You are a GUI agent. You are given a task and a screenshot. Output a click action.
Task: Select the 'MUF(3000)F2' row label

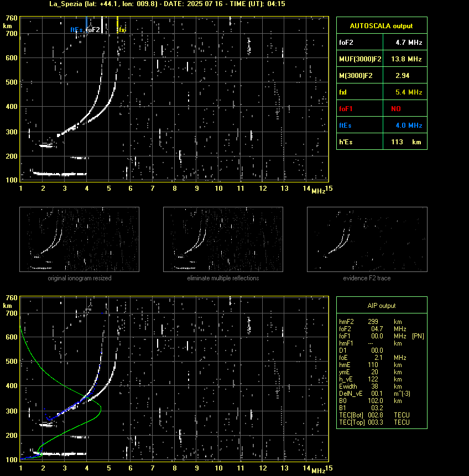click(x=360, y=59)
